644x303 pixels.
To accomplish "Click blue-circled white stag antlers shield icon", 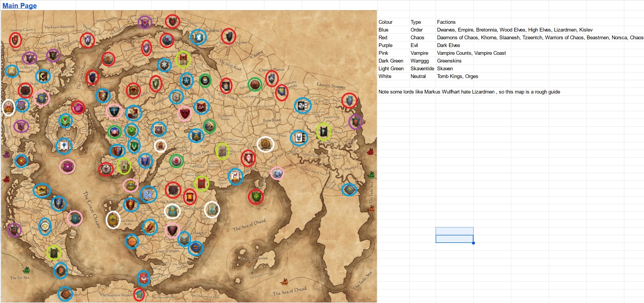I will point(134,146).
